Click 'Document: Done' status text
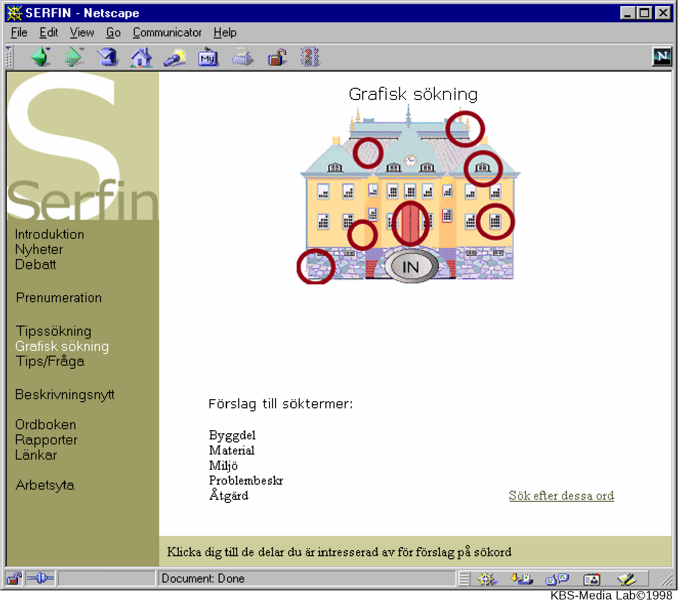The height and width of the screenshot is (616, 692). (203, 579)
